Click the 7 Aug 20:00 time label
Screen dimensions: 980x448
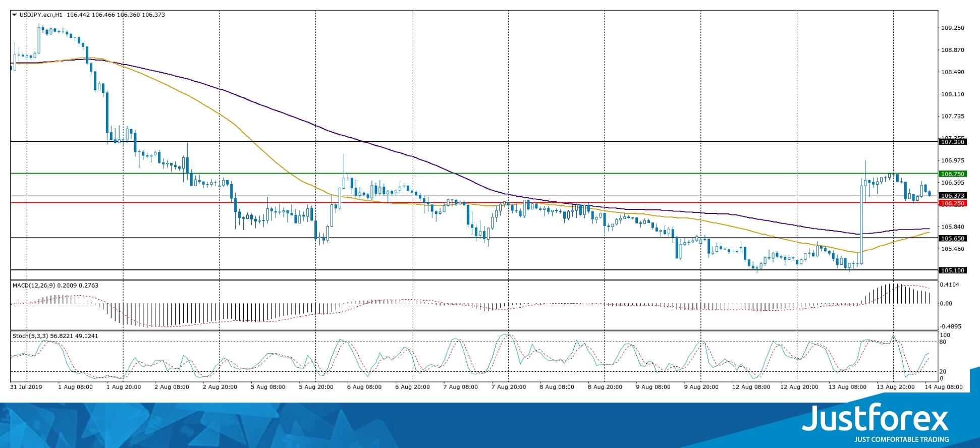point(509,387)
